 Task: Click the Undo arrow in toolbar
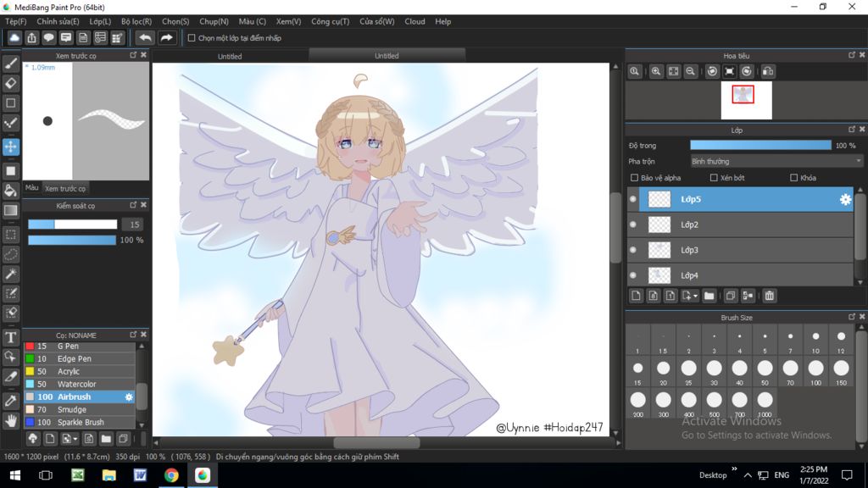coord(145,37)
